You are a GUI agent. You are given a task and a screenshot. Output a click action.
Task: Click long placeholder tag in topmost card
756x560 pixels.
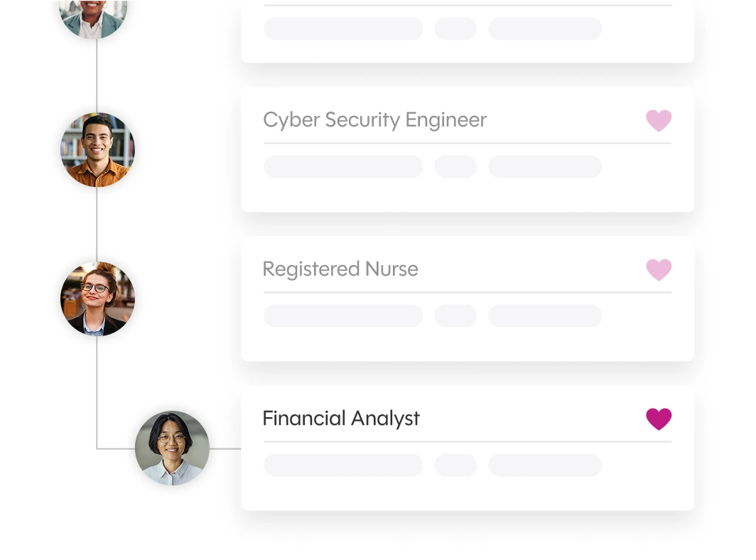[x=343, y=29]
